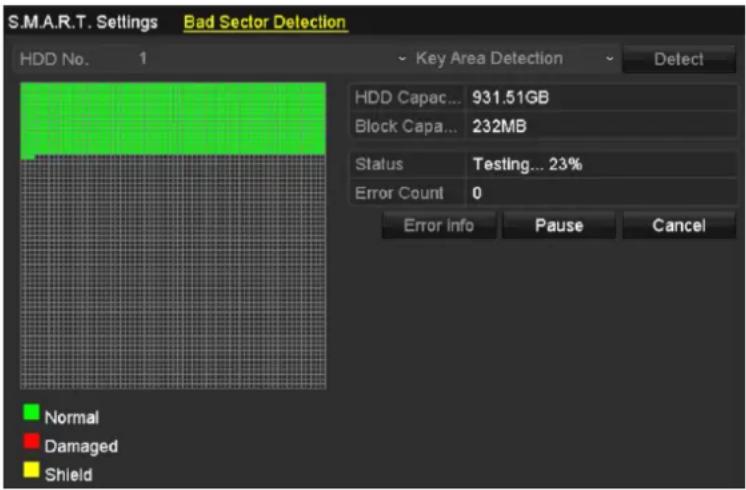Image resolution: width=746 pixels, height=490 pixels.
Task: Click the Damaged legend label
Action: (x=81, y=446)
